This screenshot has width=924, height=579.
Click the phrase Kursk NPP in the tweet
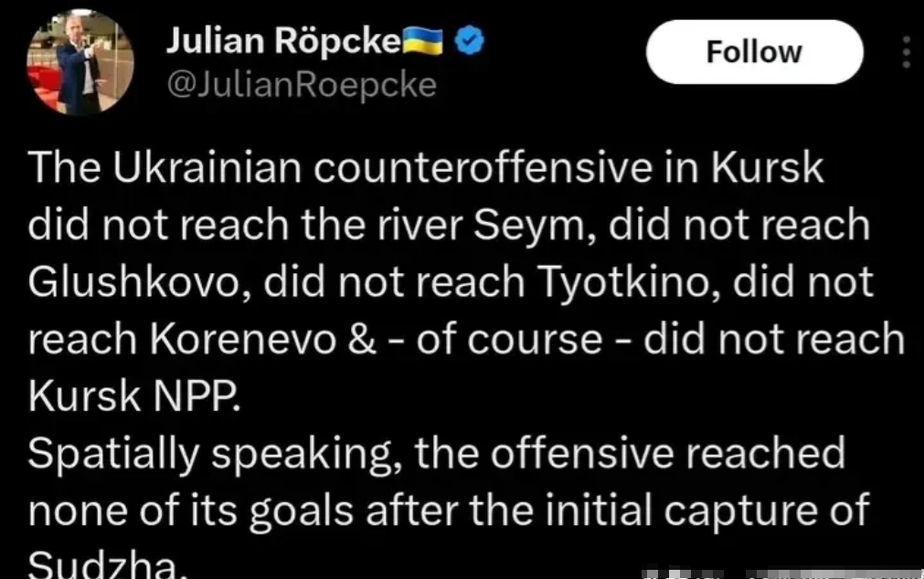click(134, 395)
